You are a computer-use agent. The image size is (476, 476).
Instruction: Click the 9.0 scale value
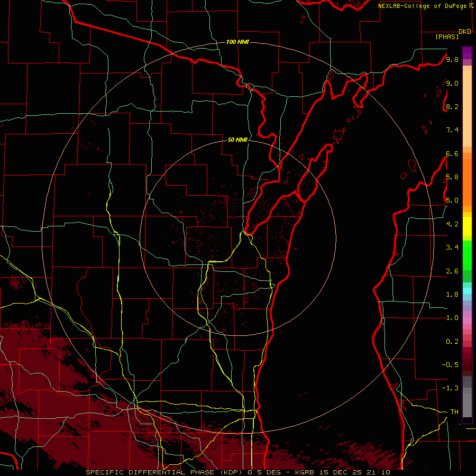(452, 83)
